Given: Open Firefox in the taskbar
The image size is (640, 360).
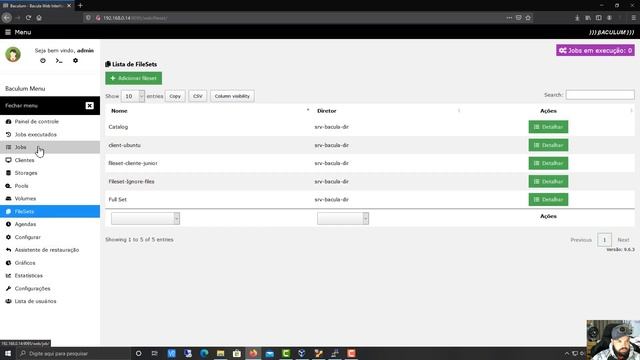Looking at the screenshot, I should point(253,353).
